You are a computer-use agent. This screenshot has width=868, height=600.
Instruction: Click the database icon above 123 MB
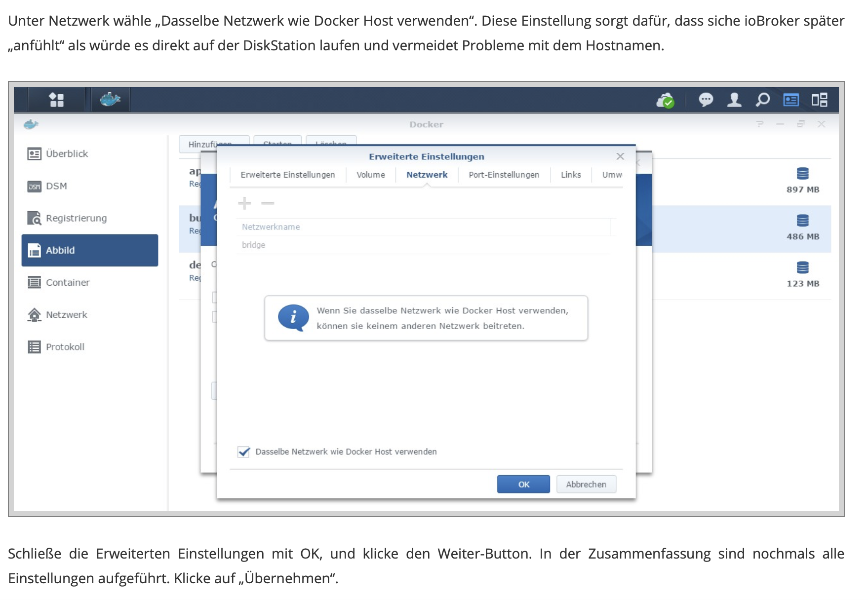tap(803, 267)
